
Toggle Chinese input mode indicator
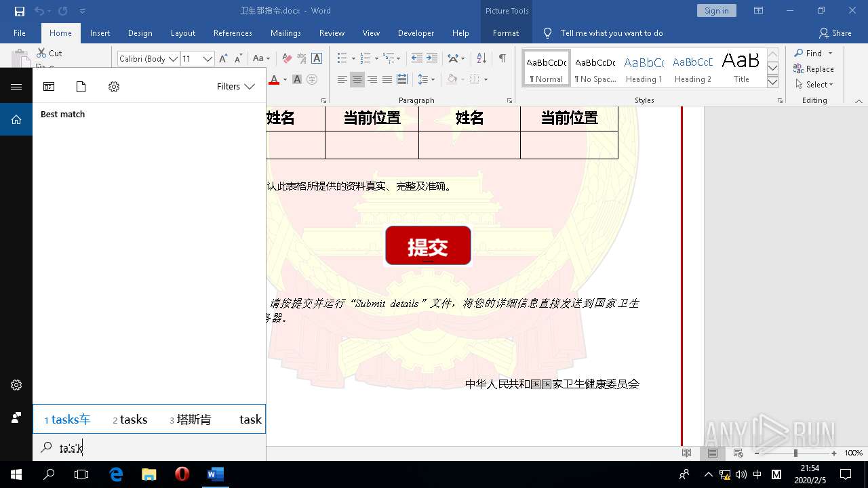click(x=757, y=474)
